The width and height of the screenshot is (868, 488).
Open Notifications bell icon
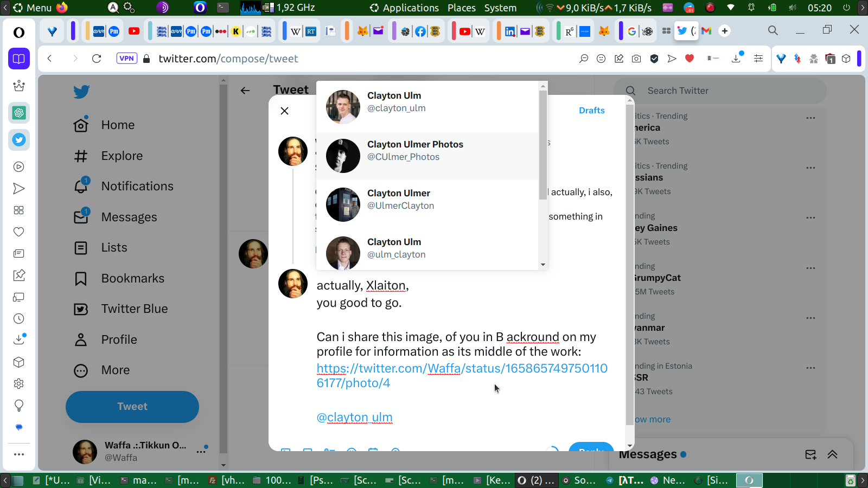81,186
